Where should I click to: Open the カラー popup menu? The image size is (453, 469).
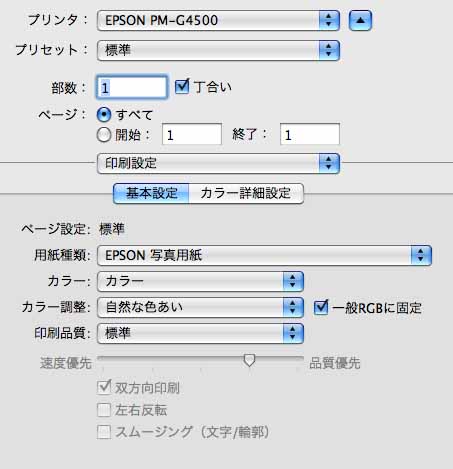point(200,281)
